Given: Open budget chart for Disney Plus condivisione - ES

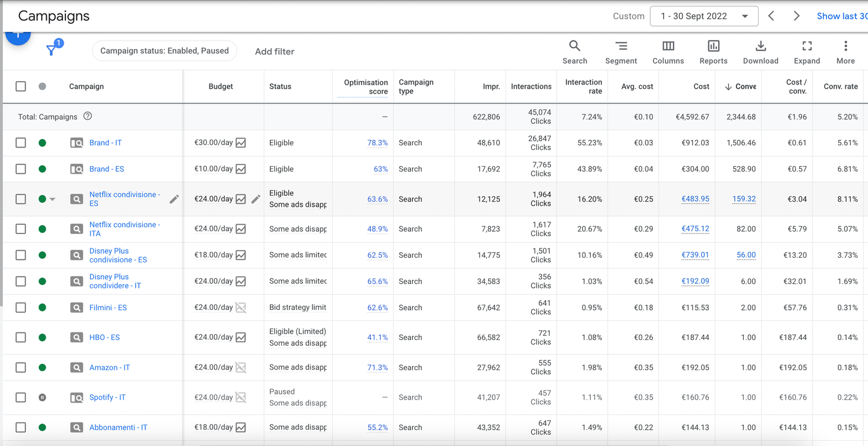Looking at the screenshot, I should 241,255.
